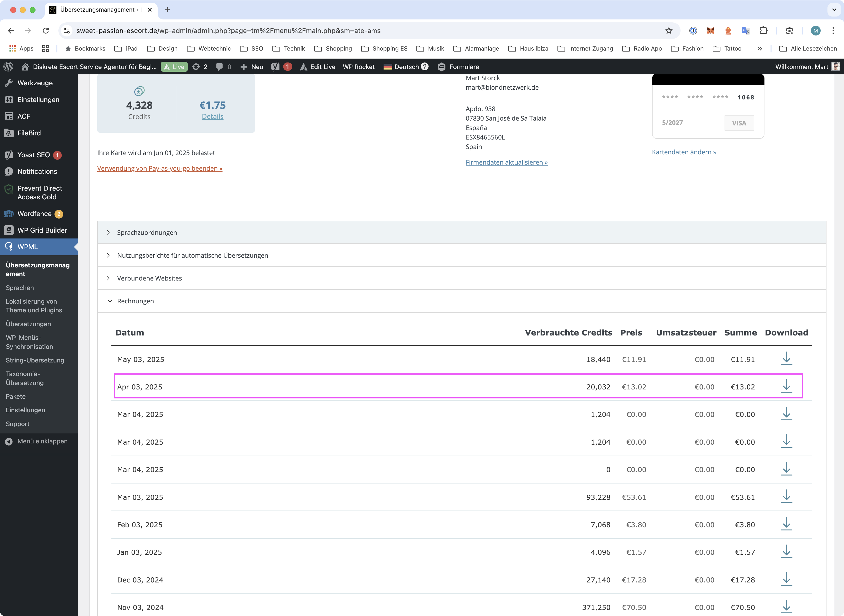Open the Neu add-new menu
Viewport: 844px width, 616px height.
coord(252,67)
